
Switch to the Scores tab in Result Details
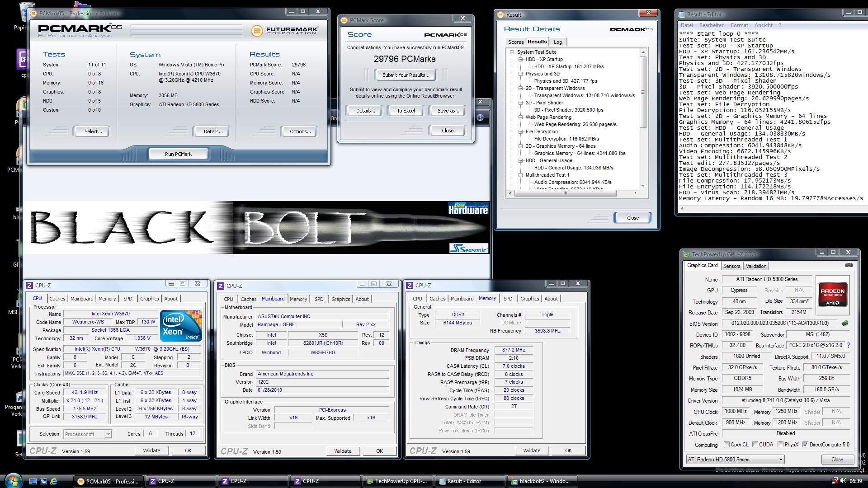(x=516, y=42)
